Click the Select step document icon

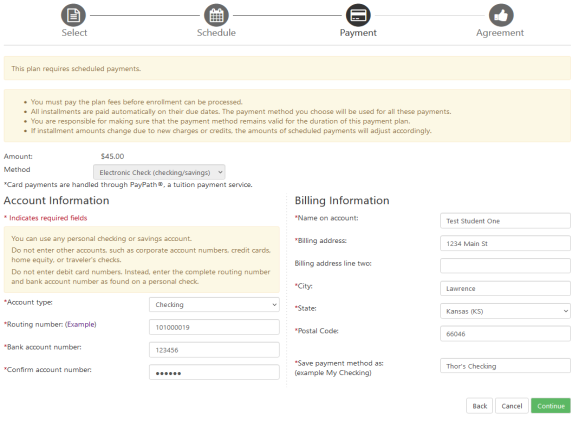(x=73, y=16)
